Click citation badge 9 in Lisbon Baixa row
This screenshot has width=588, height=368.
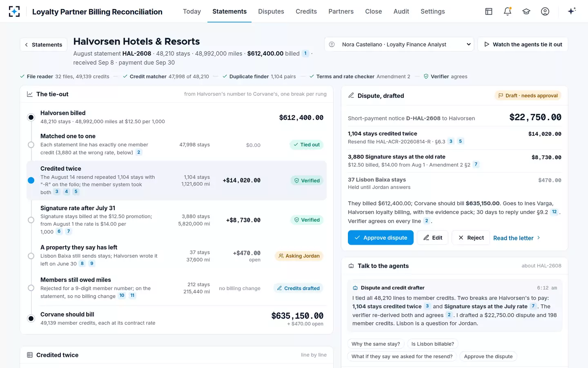pyautogui.click(x=92, y=264)
